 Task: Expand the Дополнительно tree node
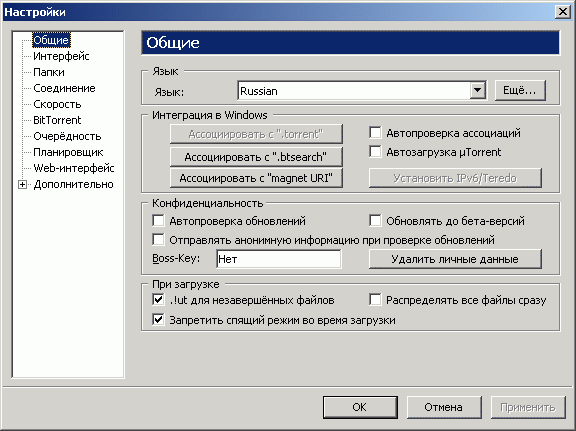click(22, 184)
